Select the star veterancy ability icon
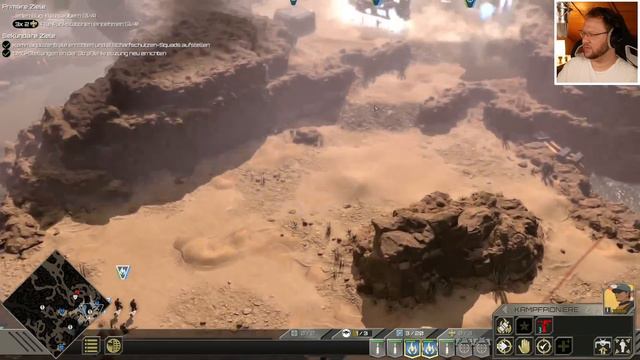The image size is (640, 360). [524, 326]
